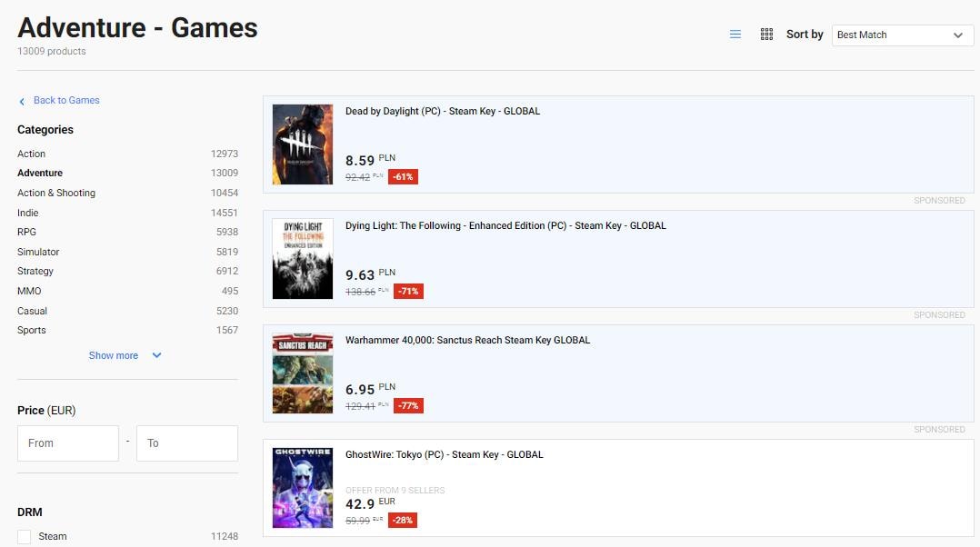Viewport: 980px width, 547px height.
Task: Select the Simulator category
Action: point(38,252)
